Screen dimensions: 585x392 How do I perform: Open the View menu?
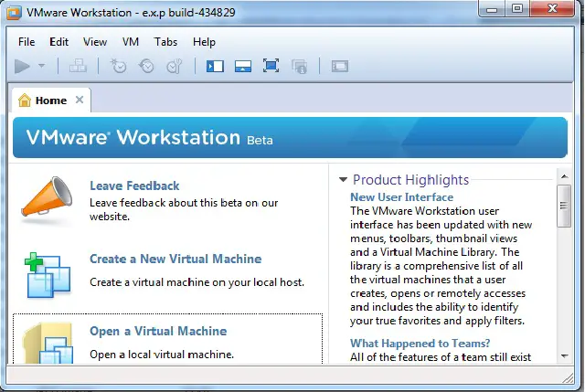pyautogui.click(x=95, y=42)
